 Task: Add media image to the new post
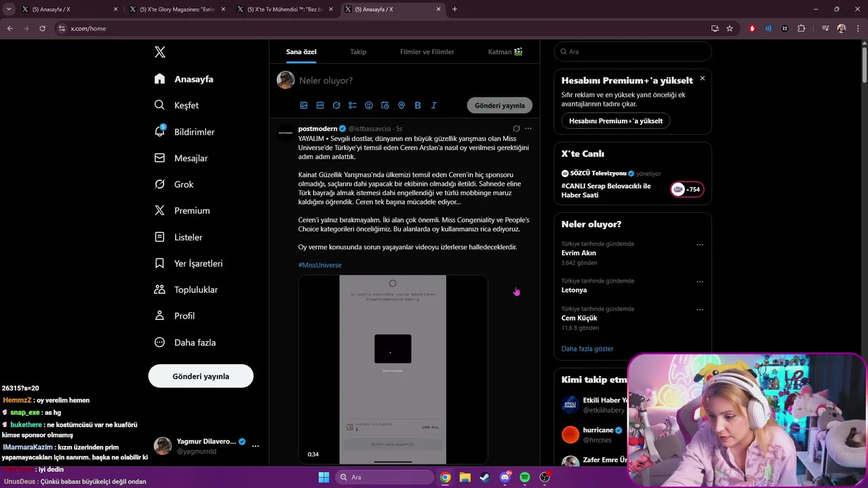pyautogui.click(x=304, y=105)
